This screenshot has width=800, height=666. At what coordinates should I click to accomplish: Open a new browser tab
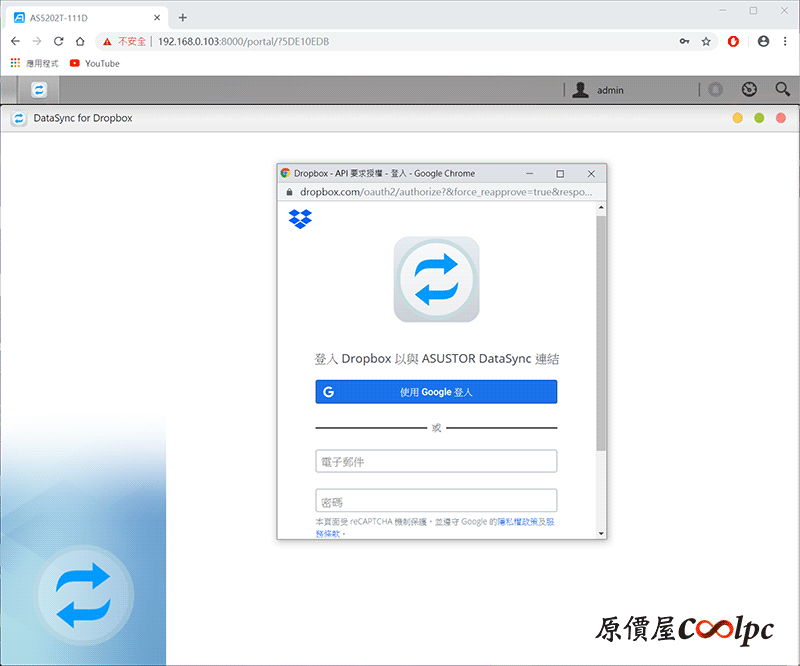(183, 18)
